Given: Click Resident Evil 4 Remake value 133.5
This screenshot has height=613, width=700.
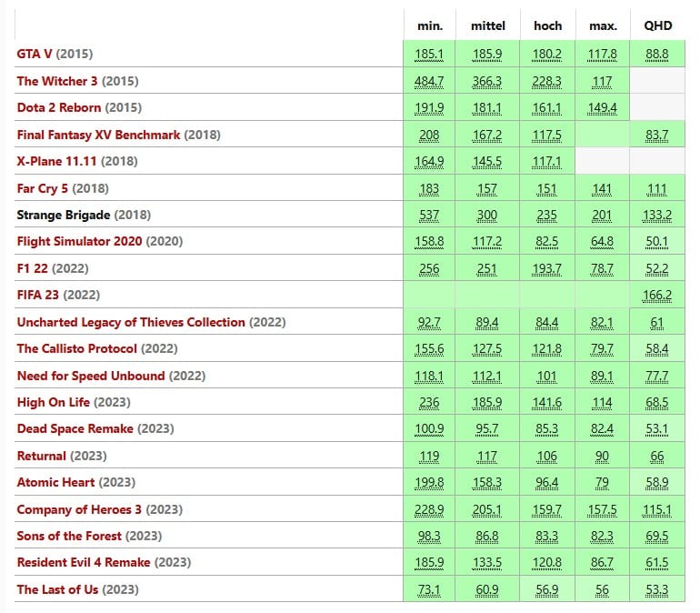Looking at the screenshot, I should [x=487, y=563].
